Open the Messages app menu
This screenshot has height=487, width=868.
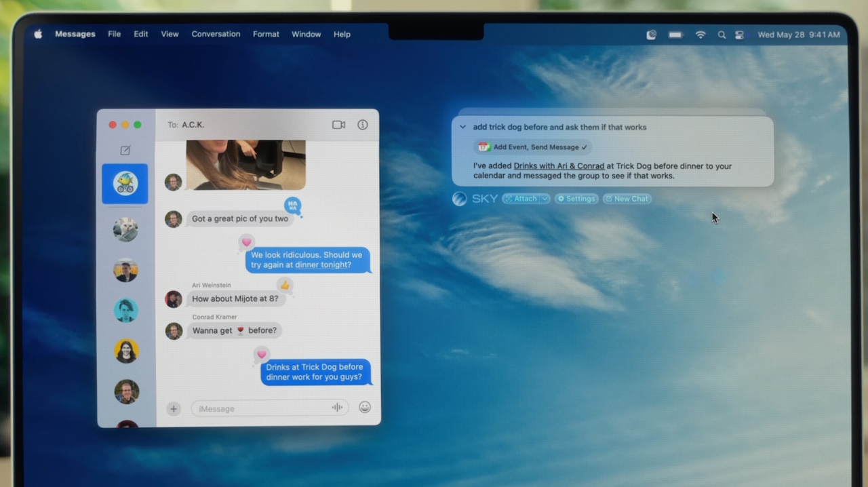click(x=75, y=35)
